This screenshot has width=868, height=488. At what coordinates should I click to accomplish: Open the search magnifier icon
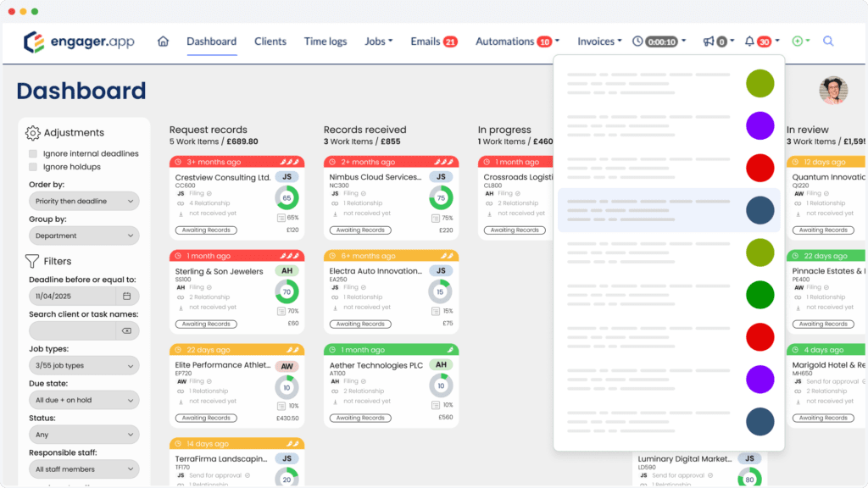coord(828,41)
